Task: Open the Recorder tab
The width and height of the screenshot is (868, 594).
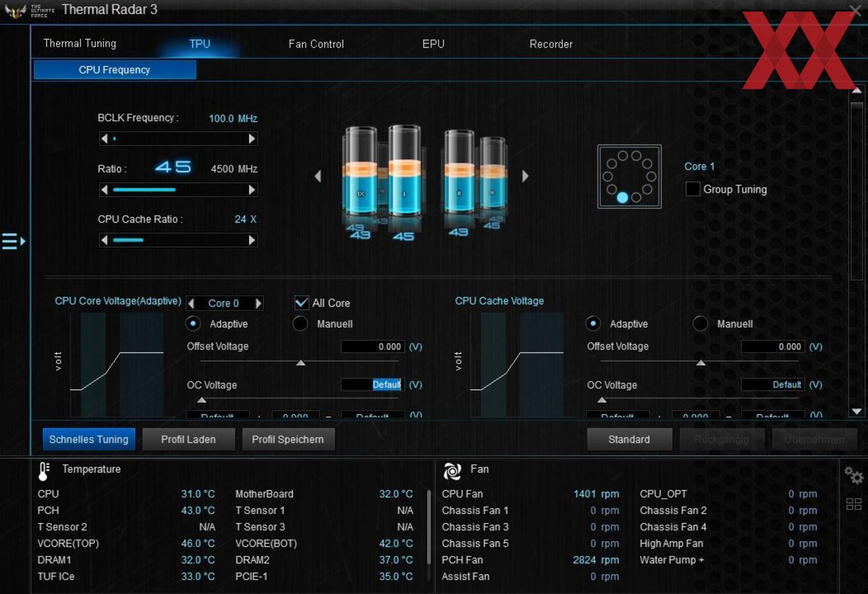Action: click(x=551, y=44)
